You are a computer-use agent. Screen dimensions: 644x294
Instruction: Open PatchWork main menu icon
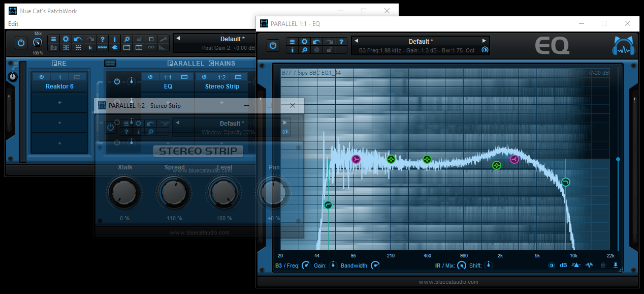[x=53, y=39]
